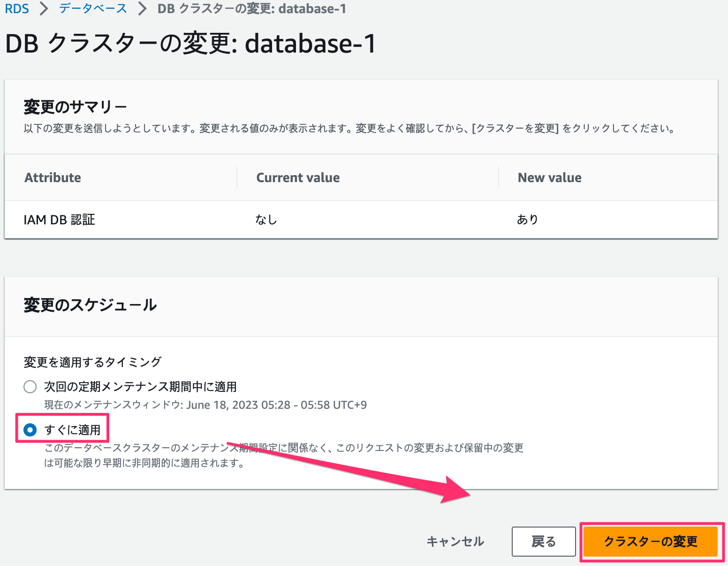Click the Attribute column header
This screenshot has height=566, width=728.
coord(53,177)
